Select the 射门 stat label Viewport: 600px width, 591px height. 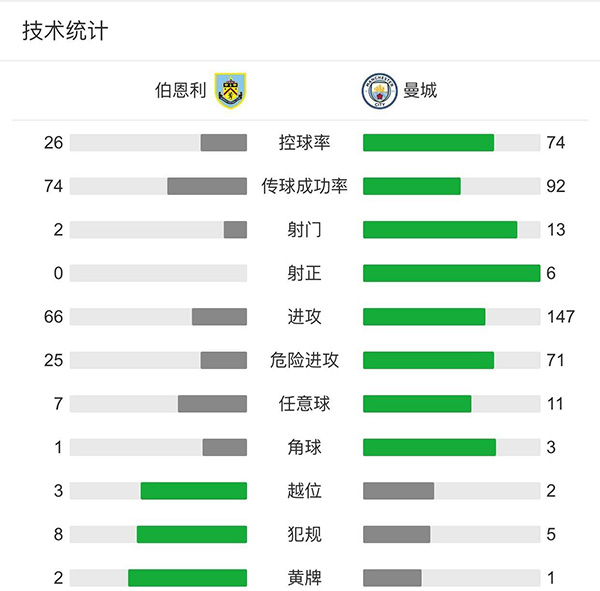(304, 230)
